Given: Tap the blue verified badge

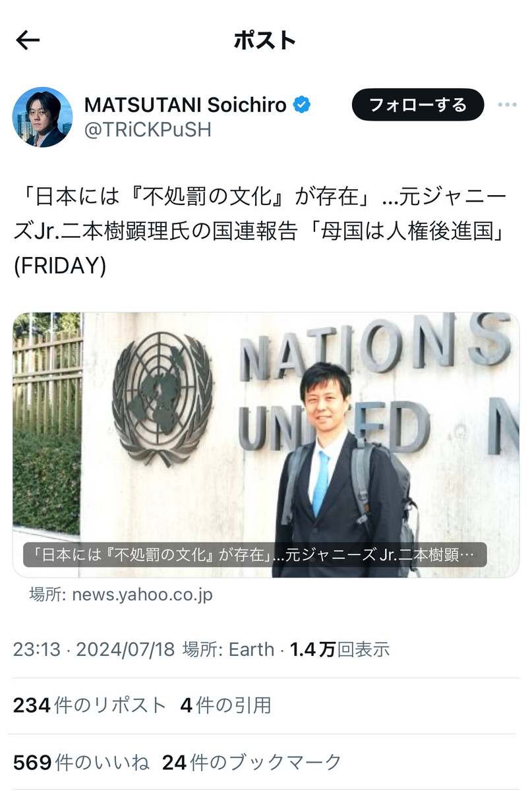Looking at the screenshot, I should (302, 104).
